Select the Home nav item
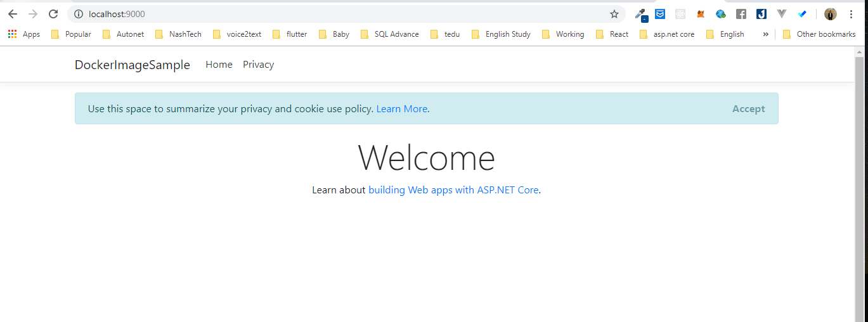This screenshot has height=322, width=868. click(x=219, y=65)
